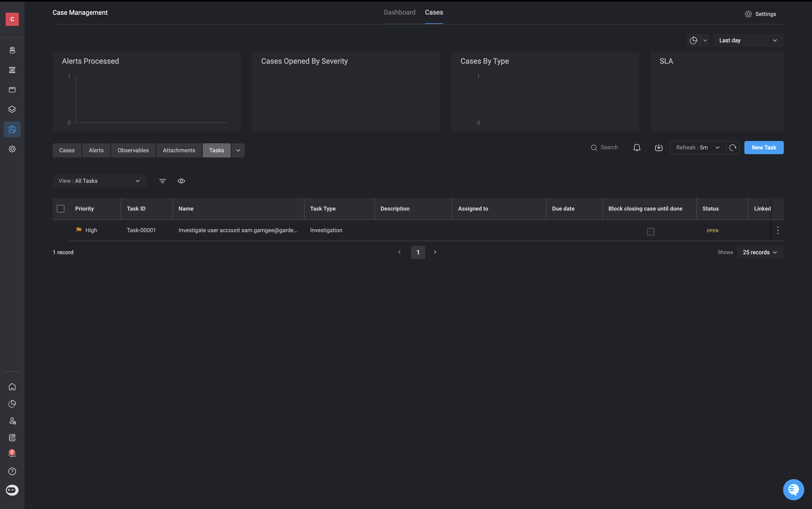The width and height of the screenshot is (812, 509).
Task: Click the dashboard pie chart icon near Last day
Action: 693,40
